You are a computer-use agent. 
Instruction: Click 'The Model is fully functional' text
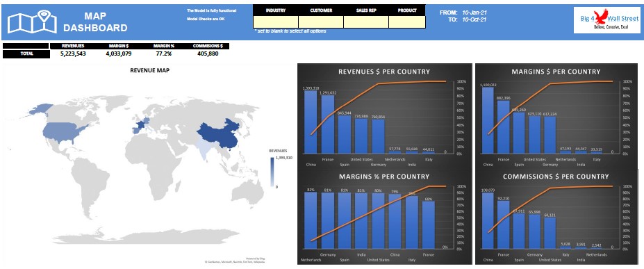(211, 10)
